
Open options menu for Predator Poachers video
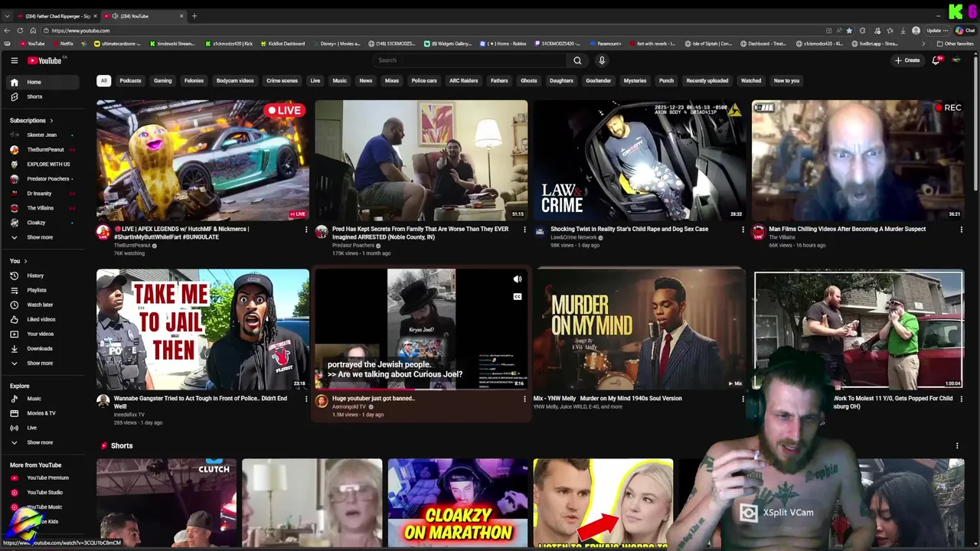(524, 230)
